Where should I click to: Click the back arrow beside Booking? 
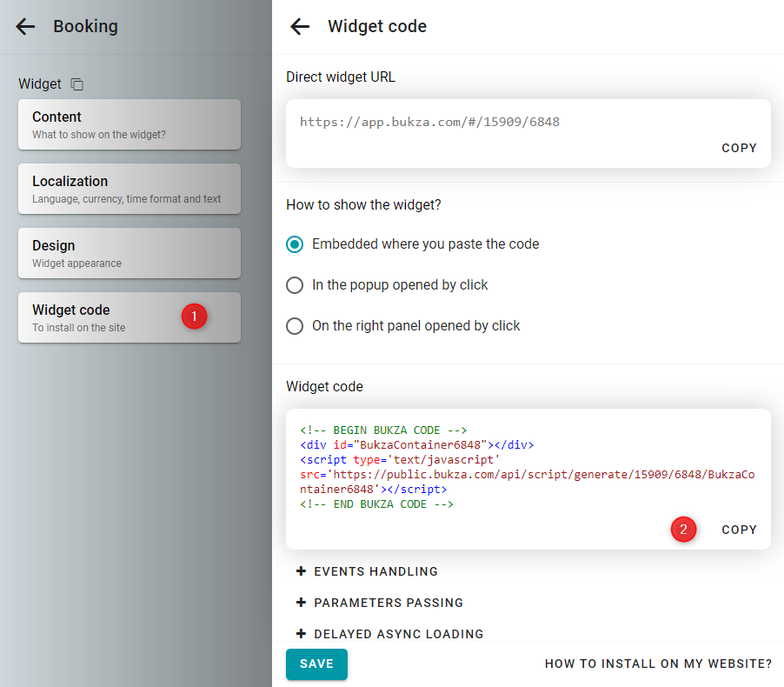point(26,27)
